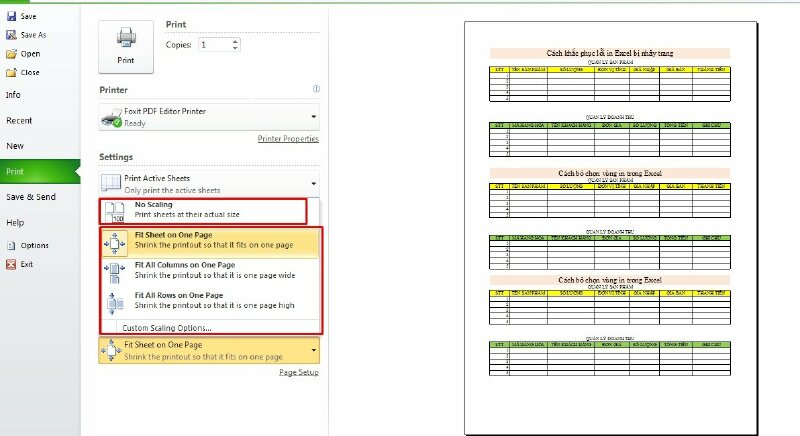Click the printer Print button

click(x=126, y=47)
